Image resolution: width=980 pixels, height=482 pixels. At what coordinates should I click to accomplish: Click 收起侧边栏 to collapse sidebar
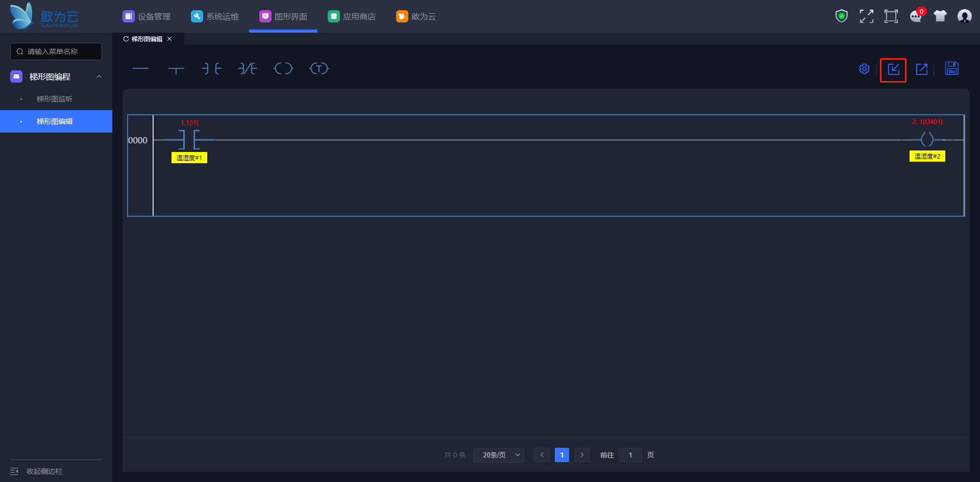tap(37, 471)
